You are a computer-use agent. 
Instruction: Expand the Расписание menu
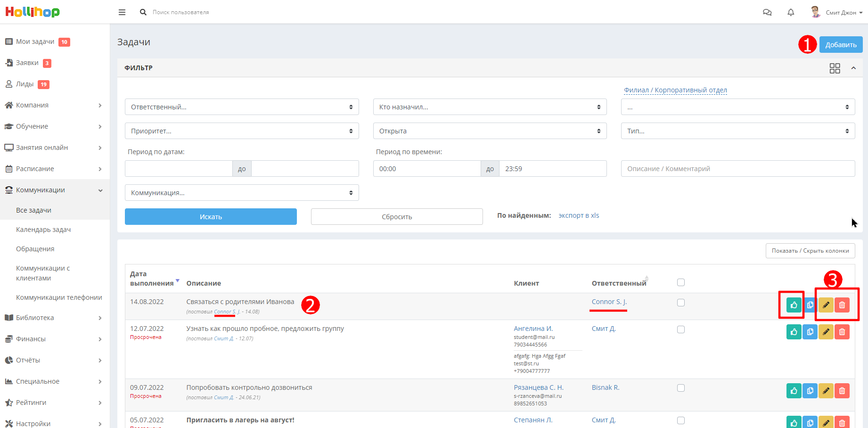(55, 169)
